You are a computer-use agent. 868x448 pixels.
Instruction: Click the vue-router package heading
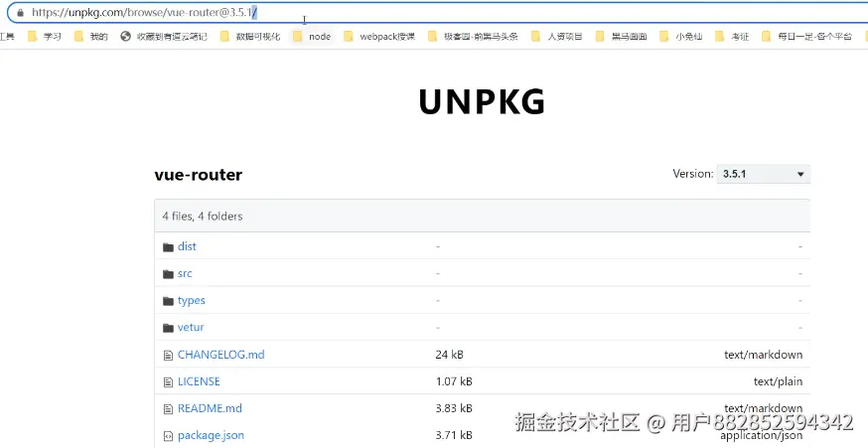click(x=199, y=175)
